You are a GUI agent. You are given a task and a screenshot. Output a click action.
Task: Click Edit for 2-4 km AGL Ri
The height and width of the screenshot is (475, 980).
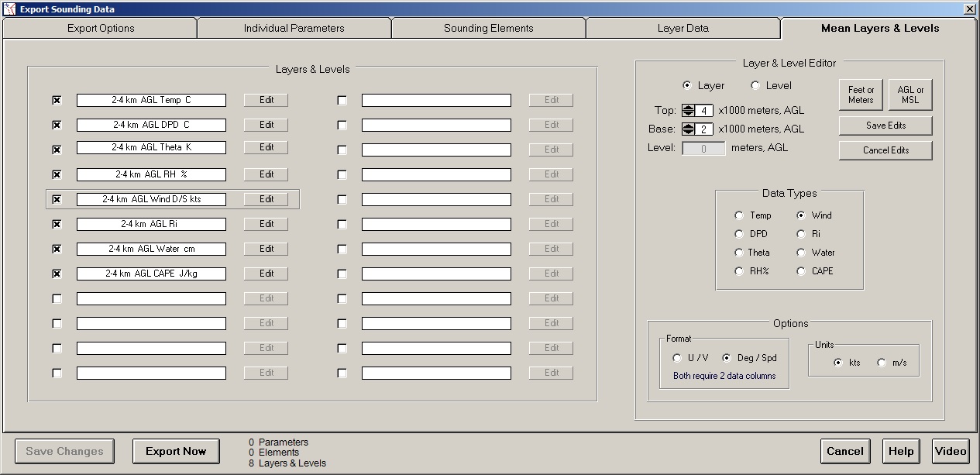(x=266, y=224)
